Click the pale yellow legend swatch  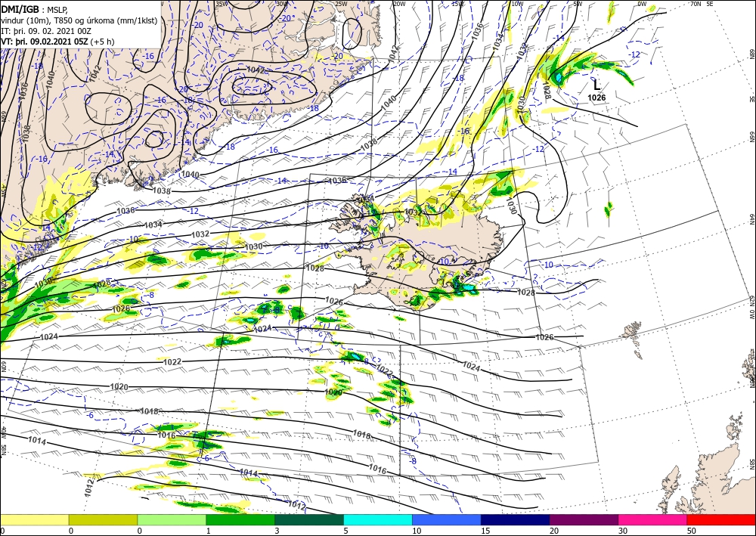point(34,519)
